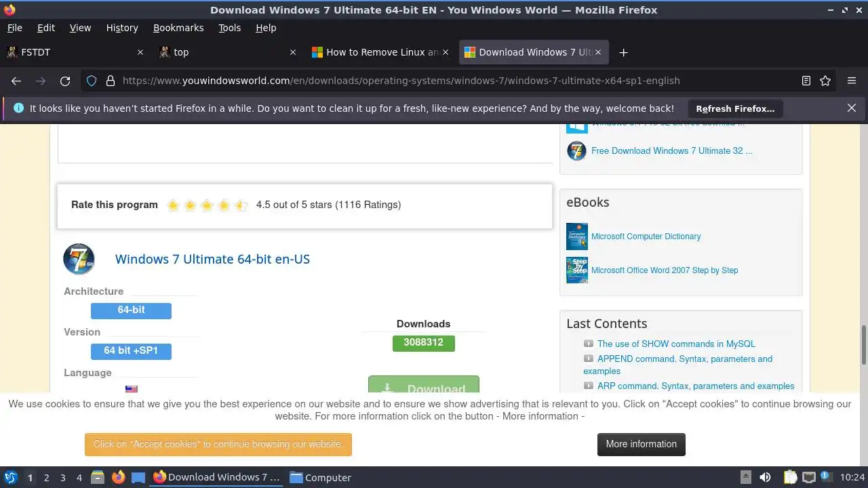Close the FSTDT tab

click(140, 52)
